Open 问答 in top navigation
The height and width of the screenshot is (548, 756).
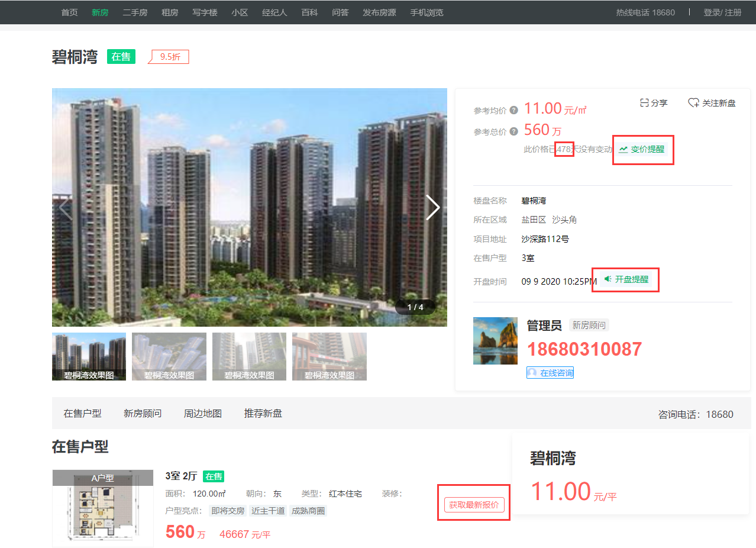coord(340,12)
